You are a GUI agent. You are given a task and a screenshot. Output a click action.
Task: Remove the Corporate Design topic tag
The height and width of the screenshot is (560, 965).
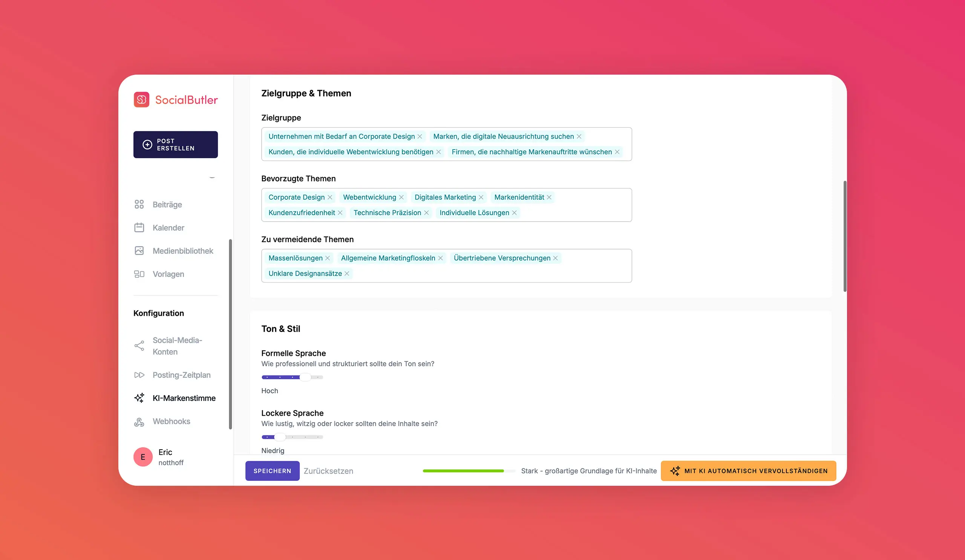330,197
